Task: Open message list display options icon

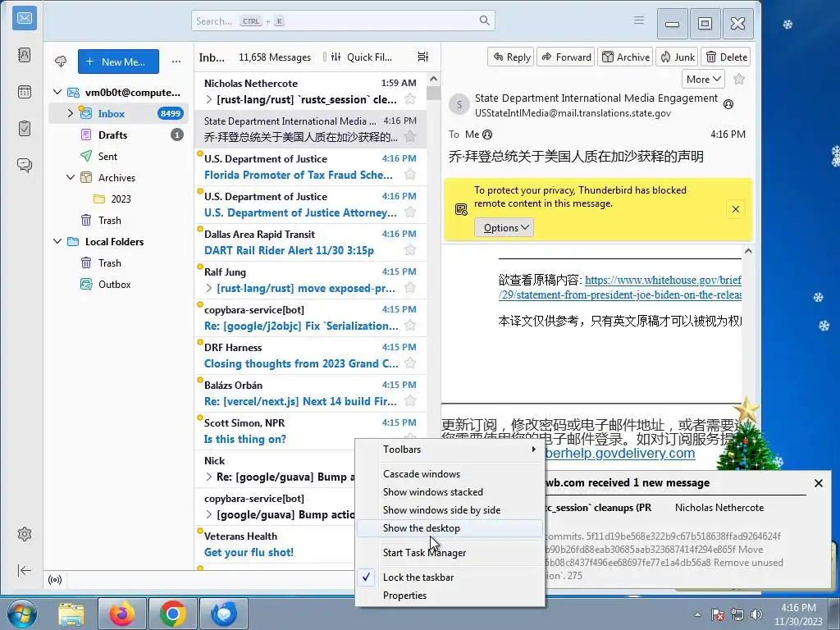Action: (x=423, y=57)
